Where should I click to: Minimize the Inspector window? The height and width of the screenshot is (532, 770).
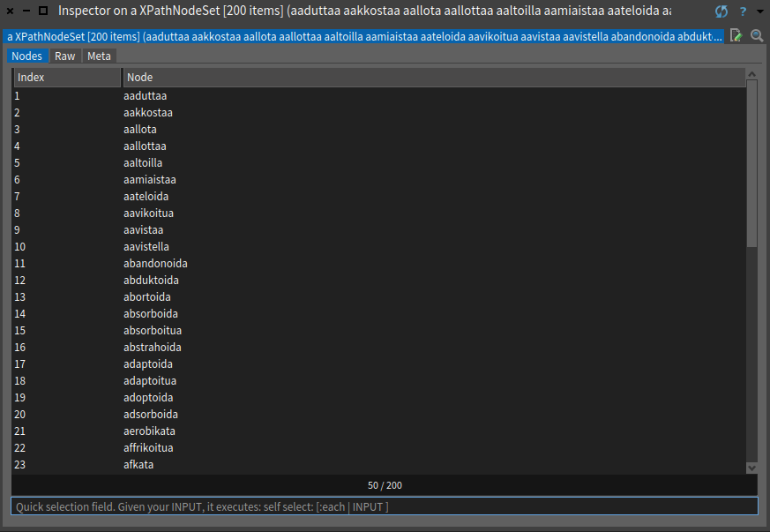tap(26, 11)
